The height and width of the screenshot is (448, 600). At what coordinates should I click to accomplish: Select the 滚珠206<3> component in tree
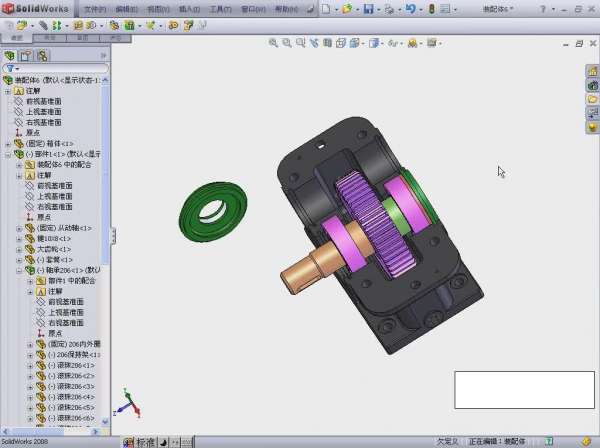point(75,386)
